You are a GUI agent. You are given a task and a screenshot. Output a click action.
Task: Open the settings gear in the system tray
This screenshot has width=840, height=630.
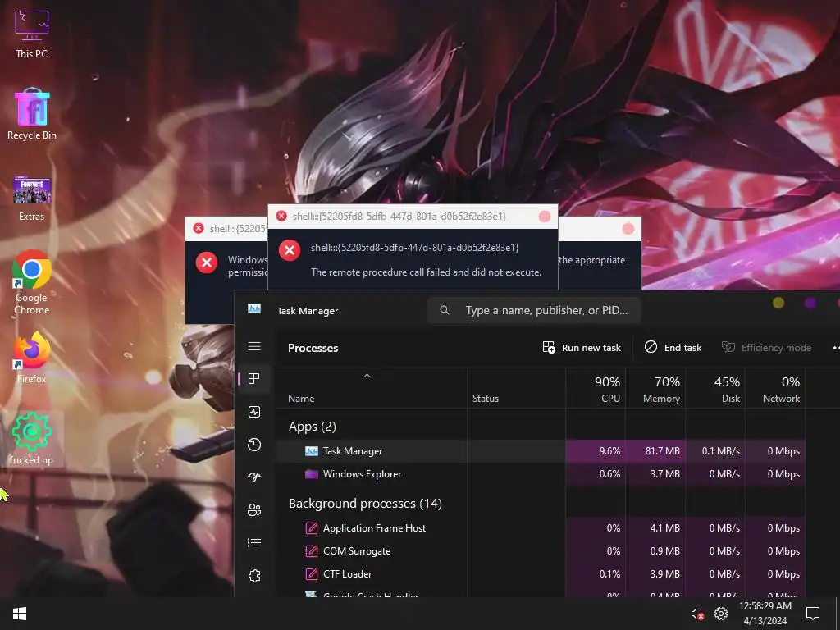pyautogui.click(x=721, y=614)
